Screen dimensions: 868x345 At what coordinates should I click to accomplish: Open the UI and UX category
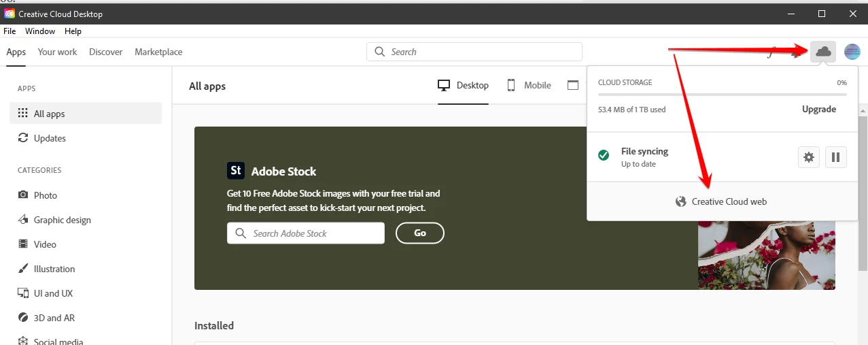(86, 293)
